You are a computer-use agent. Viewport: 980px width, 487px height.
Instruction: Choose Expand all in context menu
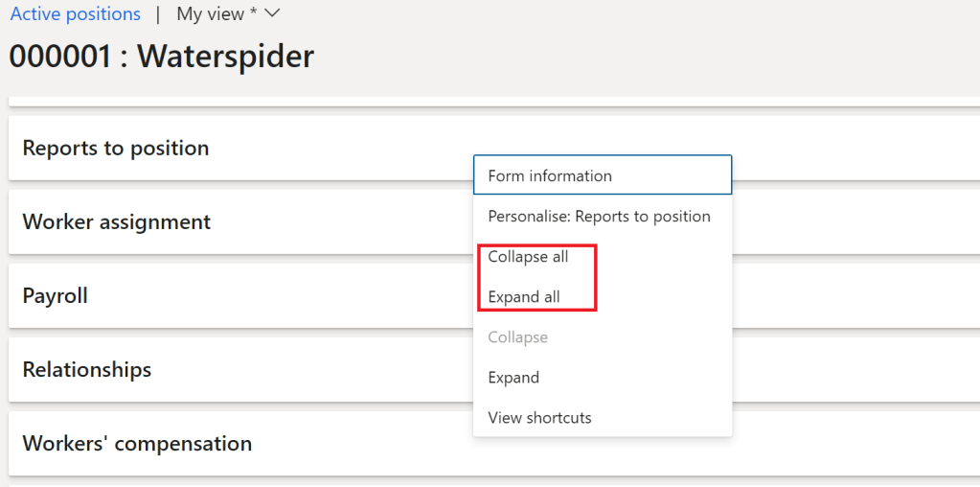[524, 297]
